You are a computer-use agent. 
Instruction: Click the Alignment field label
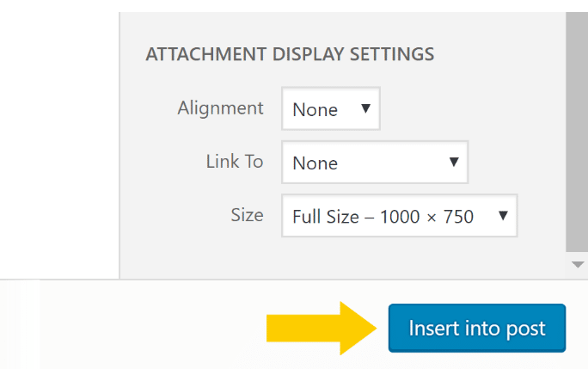220,108
